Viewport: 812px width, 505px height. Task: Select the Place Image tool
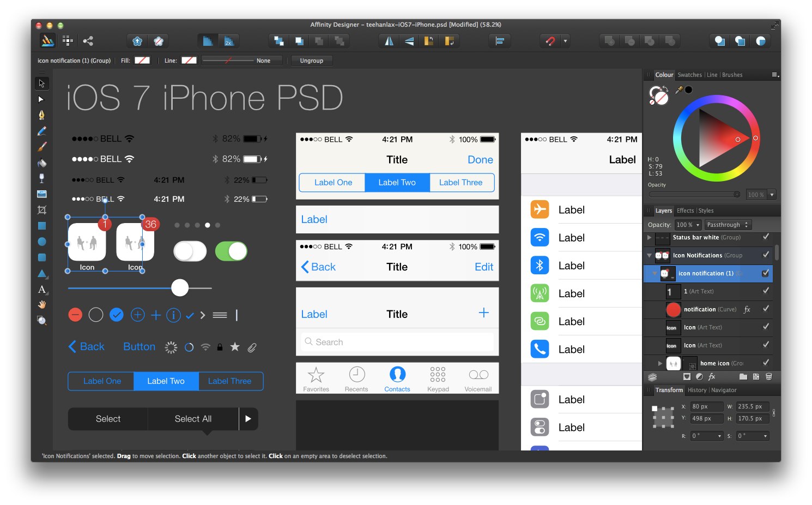tap(41, 194)
